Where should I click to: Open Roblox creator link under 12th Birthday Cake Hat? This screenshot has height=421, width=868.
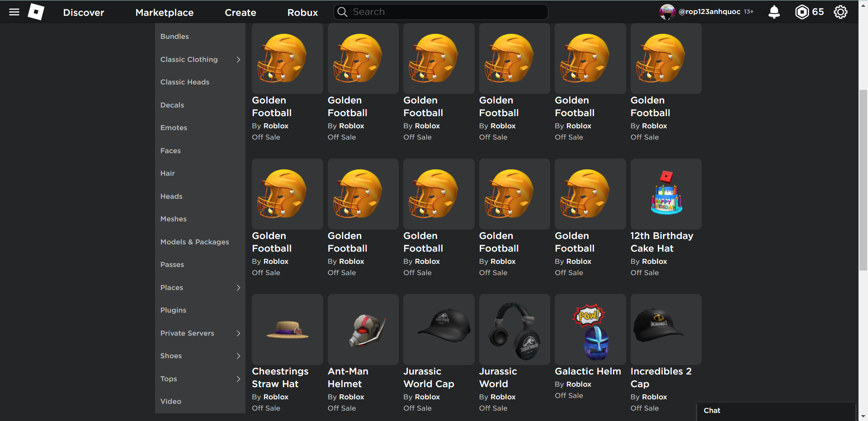(655, 262)
